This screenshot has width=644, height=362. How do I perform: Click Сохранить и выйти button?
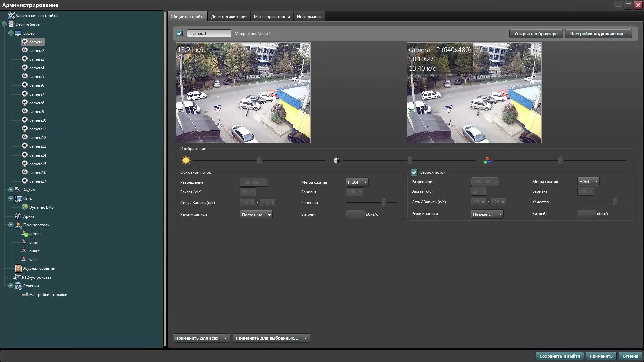click(x=559, y=356)
